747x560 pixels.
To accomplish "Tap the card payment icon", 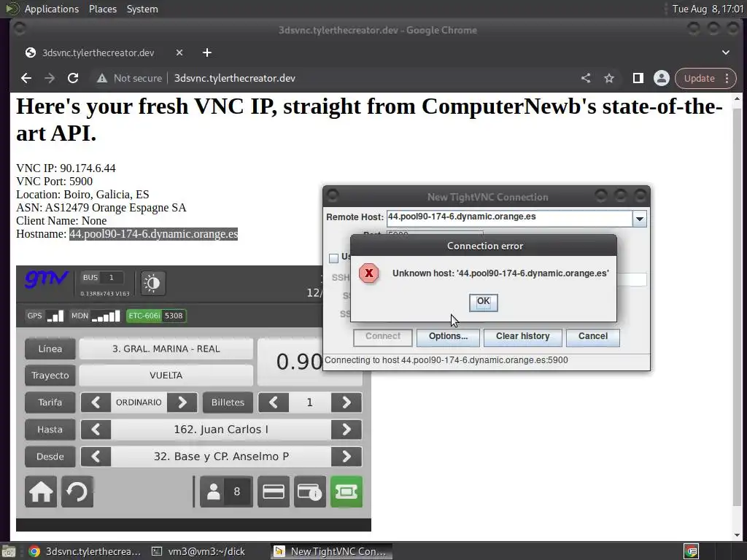I will tap(274, 491).
